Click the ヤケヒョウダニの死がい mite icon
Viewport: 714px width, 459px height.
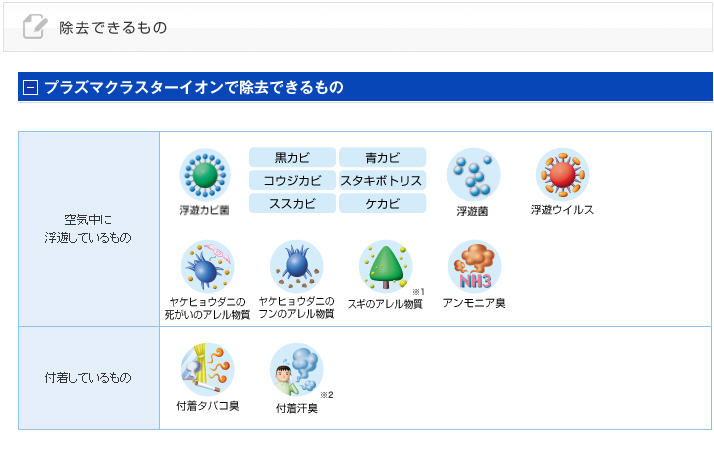pos(207,266)
